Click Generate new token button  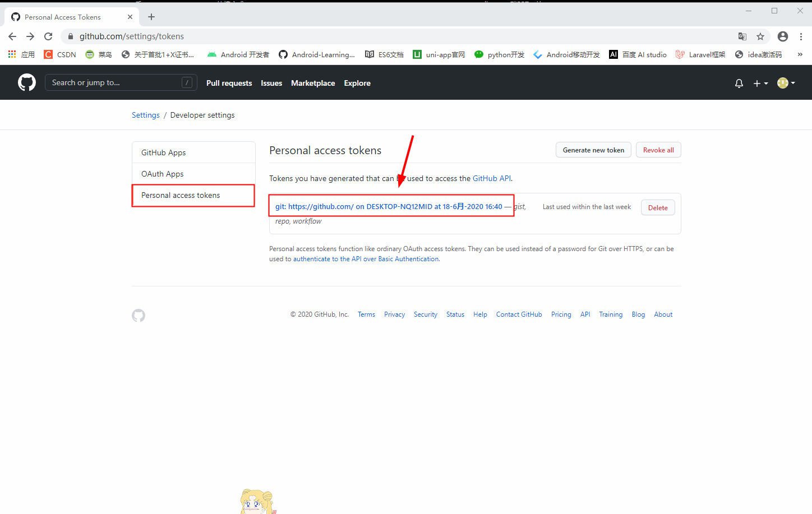pos(593,150)
